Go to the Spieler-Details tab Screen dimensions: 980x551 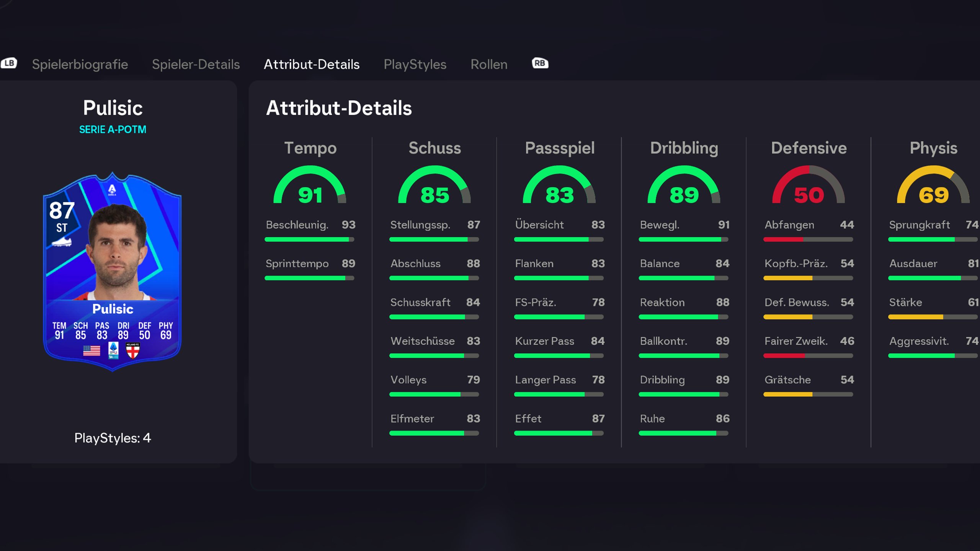(x=196, y=64)
